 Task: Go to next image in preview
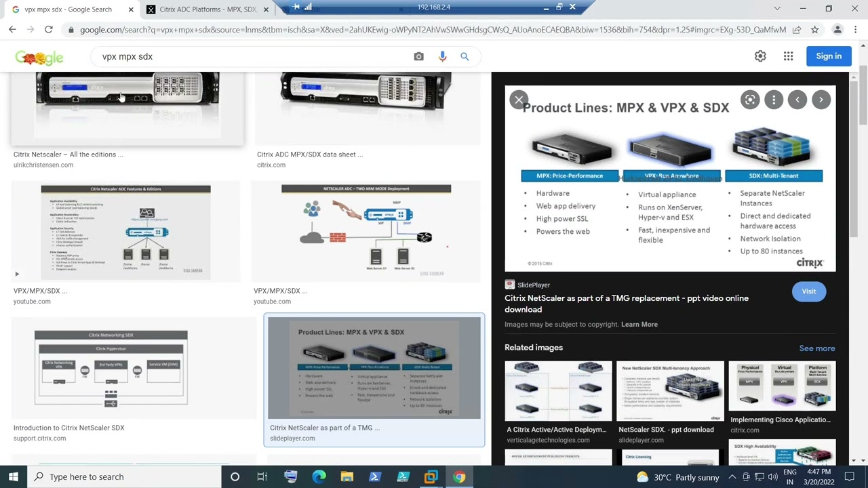(x=821, y=100)
